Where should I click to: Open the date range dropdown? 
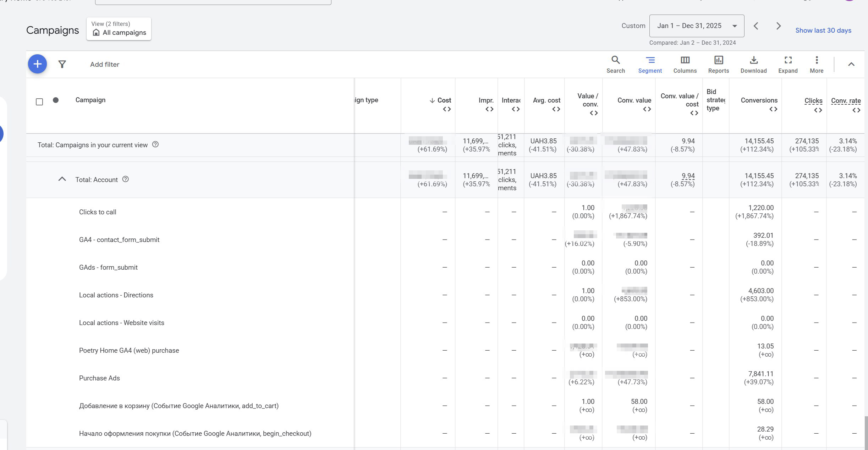tap(696, 26)
